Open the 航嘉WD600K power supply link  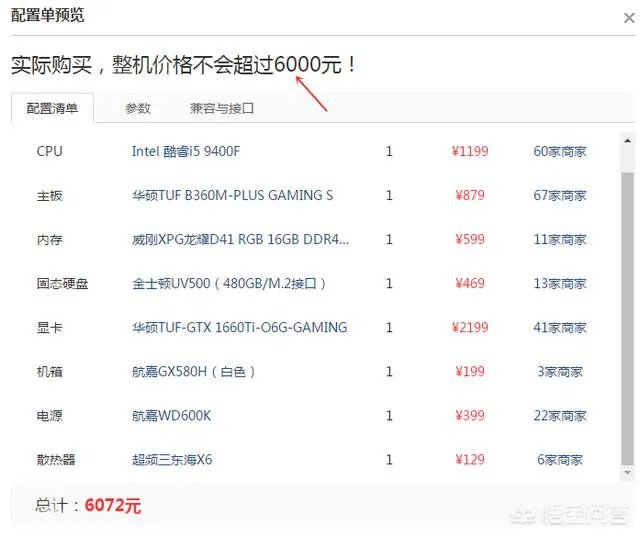(x=171, y=416)
